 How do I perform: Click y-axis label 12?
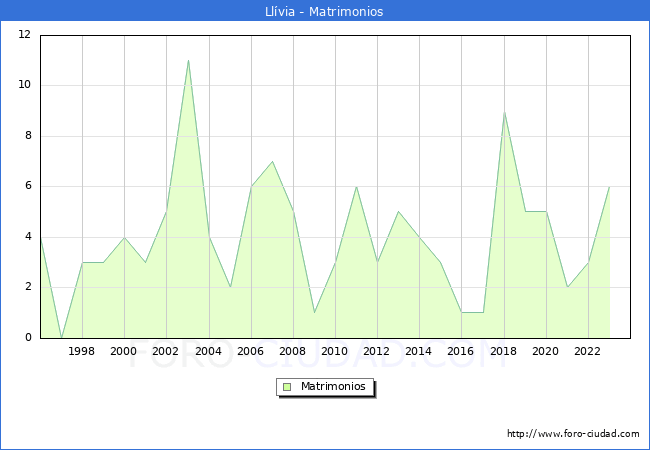[24, 35]
